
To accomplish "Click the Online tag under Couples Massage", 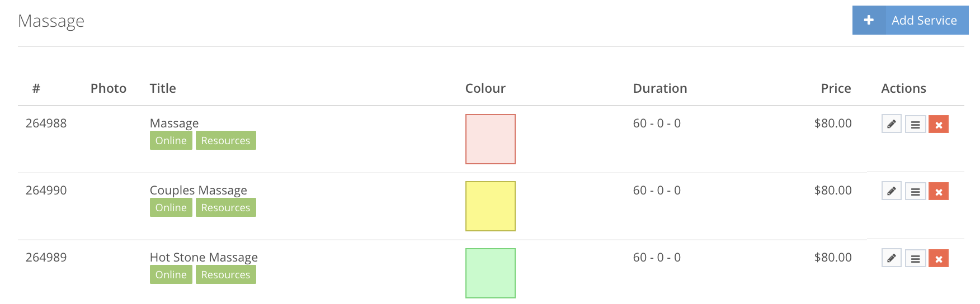I will coord(171,207).
